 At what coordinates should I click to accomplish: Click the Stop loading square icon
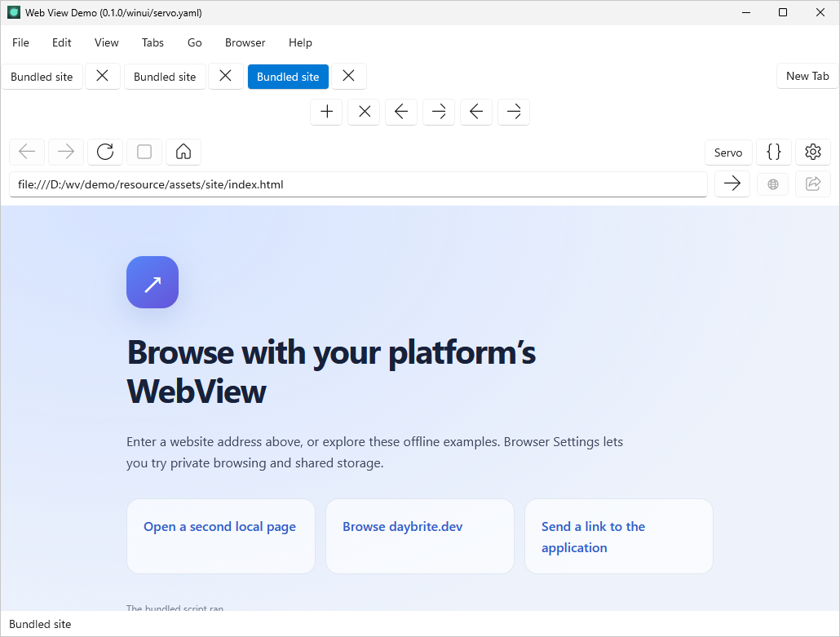click(144, 153)
